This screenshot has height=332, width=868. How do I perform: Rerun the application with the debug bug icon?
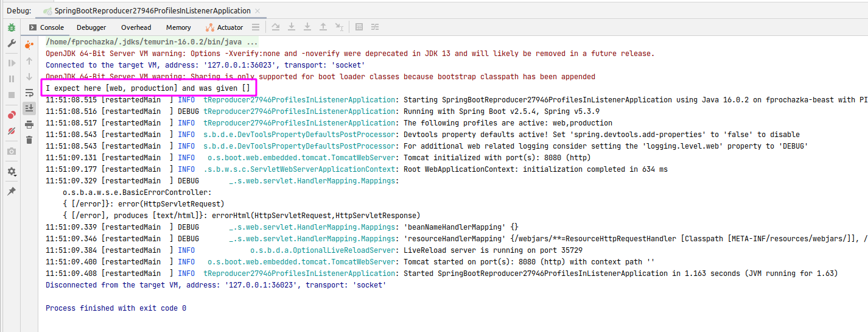[x=12, y=27]
